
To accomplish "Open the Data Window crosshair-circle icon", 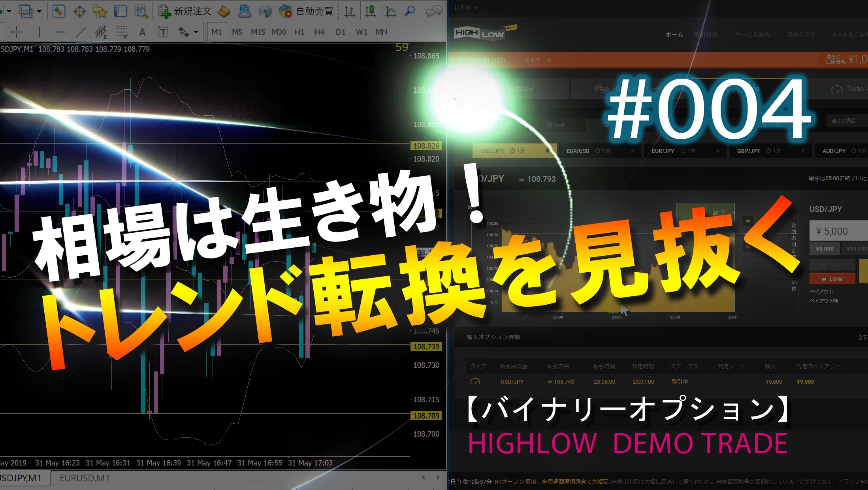I will point(79,11).
